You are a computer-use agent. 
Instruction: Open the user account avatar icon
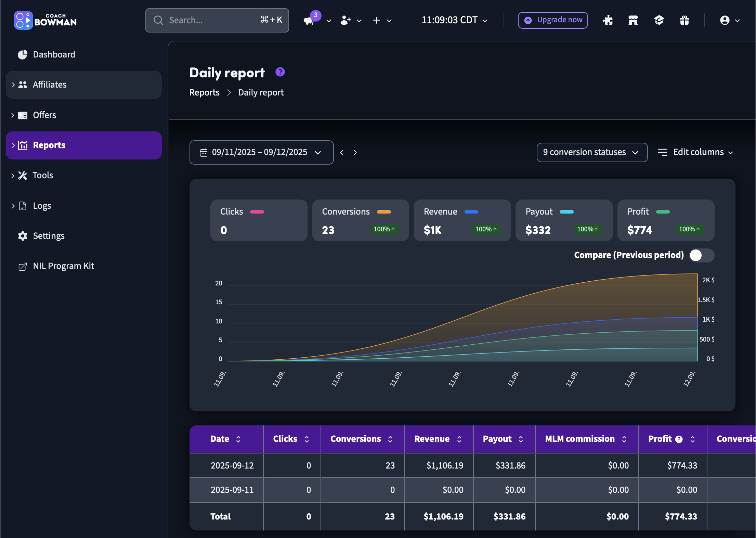point(725,21)
